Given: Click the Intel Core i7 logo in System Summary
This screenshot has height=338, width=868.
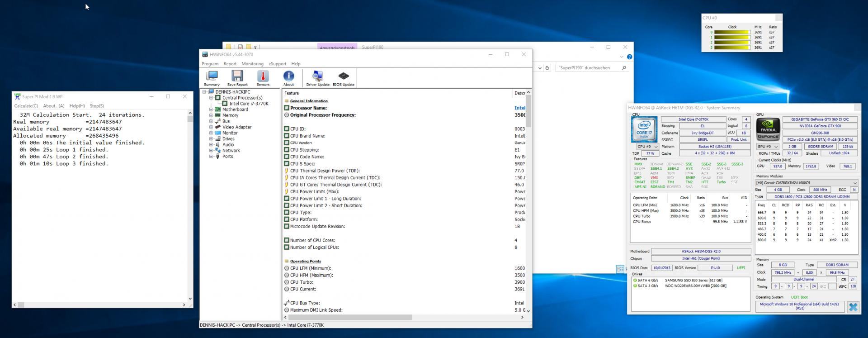Looking at the screenshot, I should coord(644,130).
